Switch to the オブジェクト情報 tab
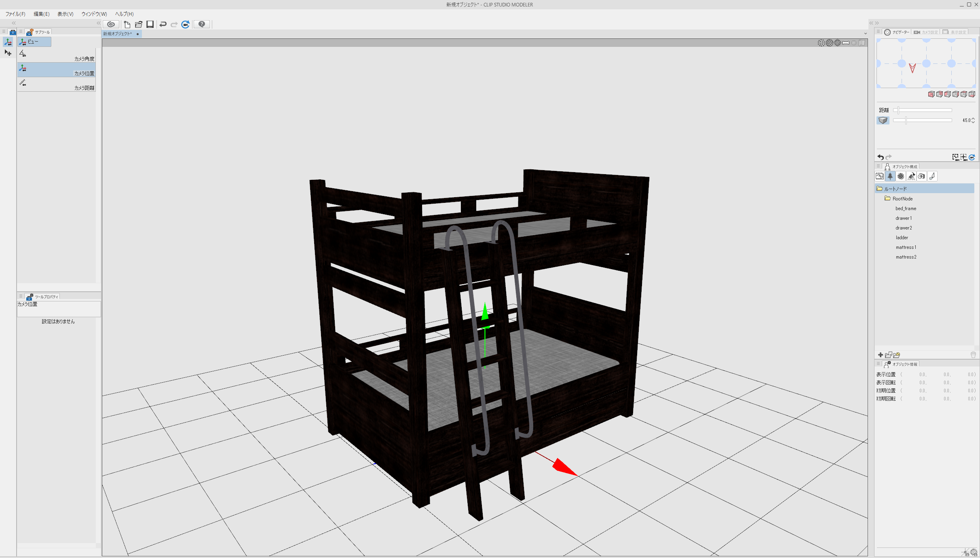 pos(906,364)
